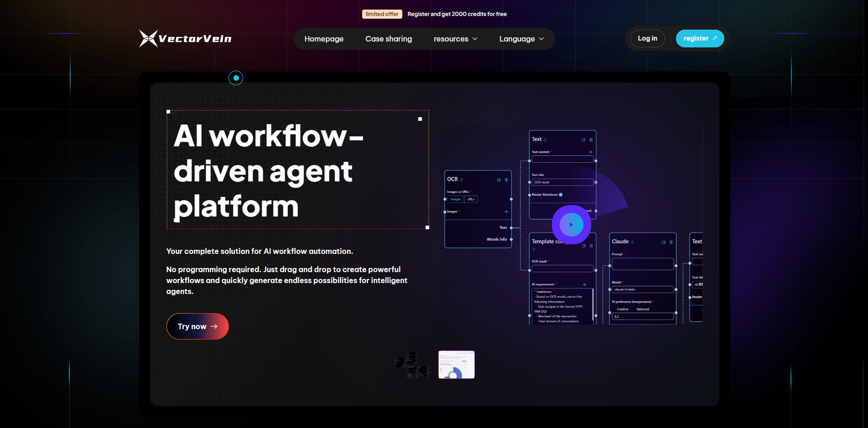Click the register button
This screenshot has width=868, height=428.
700,38
